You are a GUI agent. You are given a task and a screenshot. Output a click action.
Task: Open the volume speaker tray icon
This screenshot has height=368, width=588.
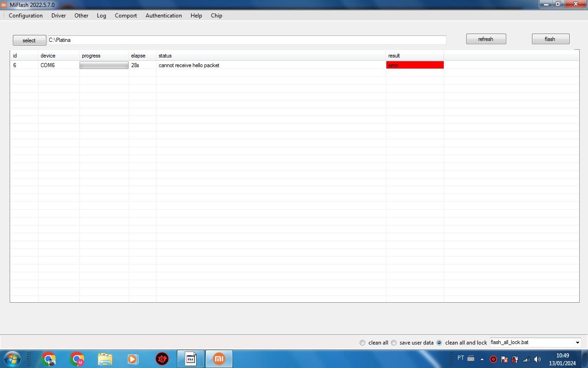tap(537, 359)
